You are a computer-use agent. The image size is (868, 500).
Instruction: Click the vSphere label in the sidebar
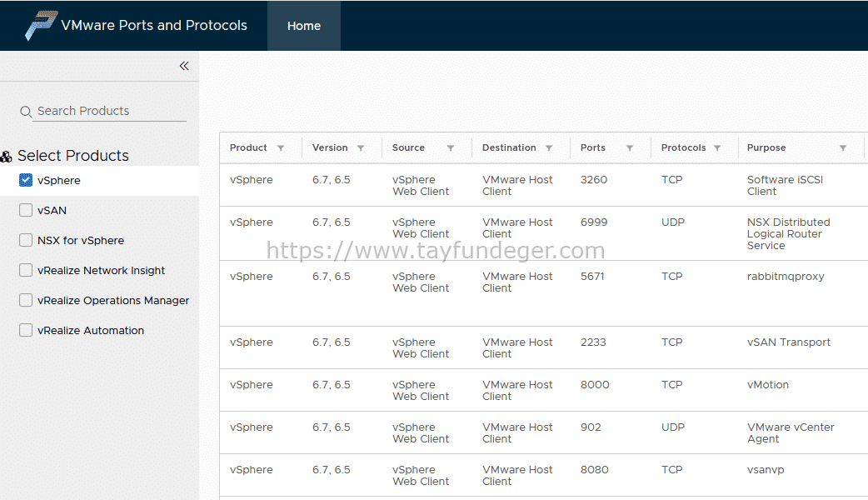coord(58,181)
